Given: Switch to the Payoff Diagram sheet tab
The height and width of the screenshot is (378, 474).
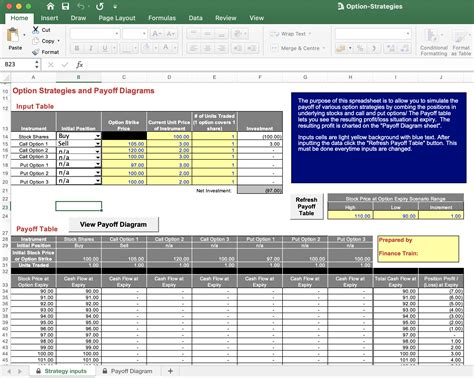Looking at the screenshot, I should (x=128, y=371).
